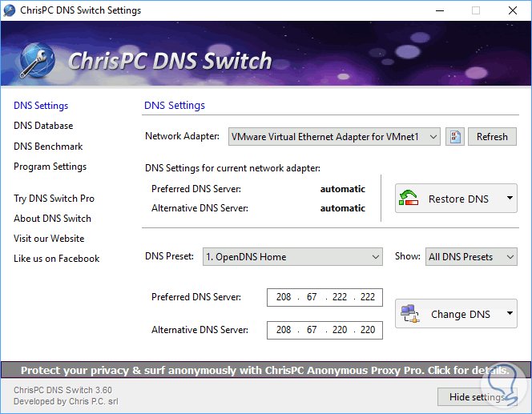The image size is (532, 414).
Task: Open the DNS Database section
Action: (x=43, y=126)
